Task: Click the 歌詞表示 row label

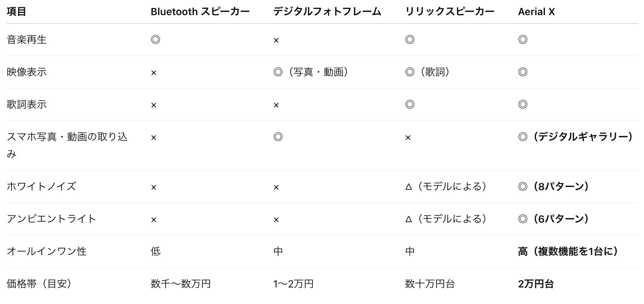Action: pos(27,104)
